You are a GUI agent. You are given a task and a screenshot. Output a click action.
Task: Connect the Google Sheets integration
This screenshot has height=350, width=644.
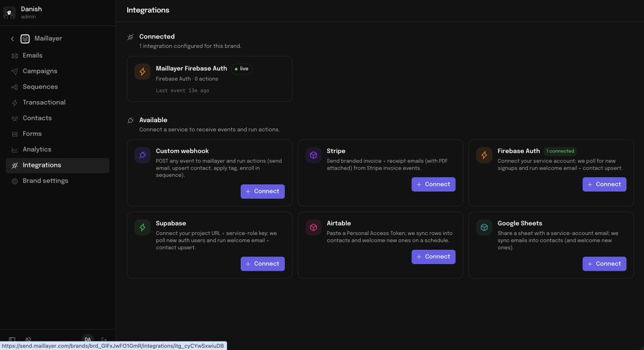[x=604, y=264]
